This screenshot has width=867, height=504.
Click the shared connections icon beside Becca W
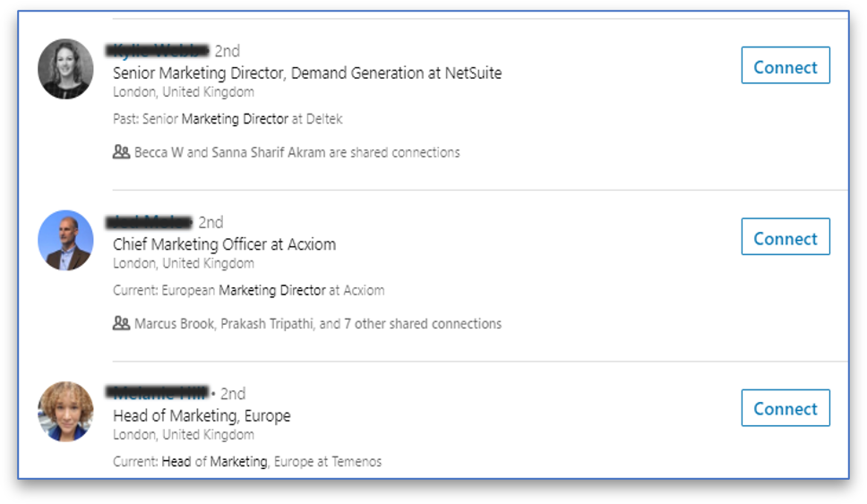[121, 152]
